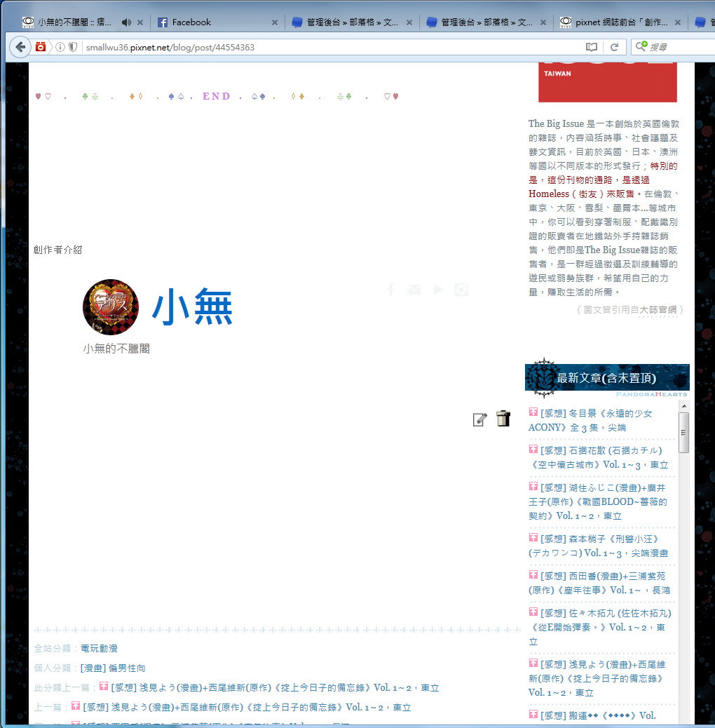This screenshot has height=728, width=715.
Task: Open sidebar post 森本梢子《刑警小汪》
Action: point(599,546)
